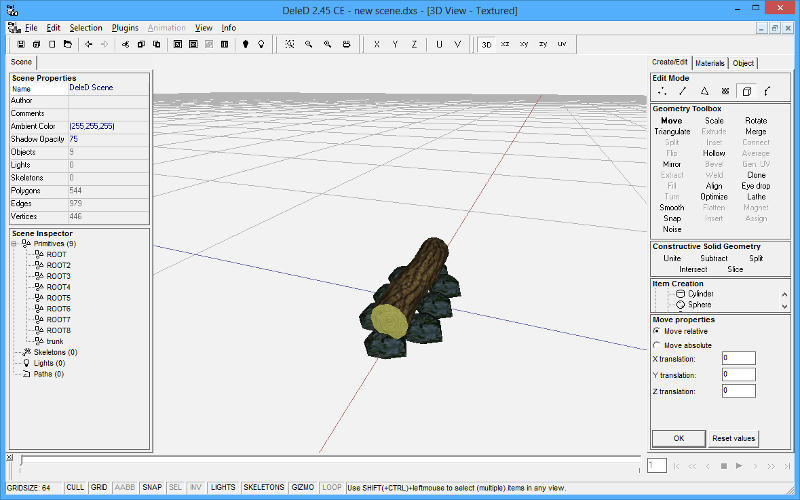Switch viewport to xz view
Screen dimensions: 800x500
pos(505,44)
